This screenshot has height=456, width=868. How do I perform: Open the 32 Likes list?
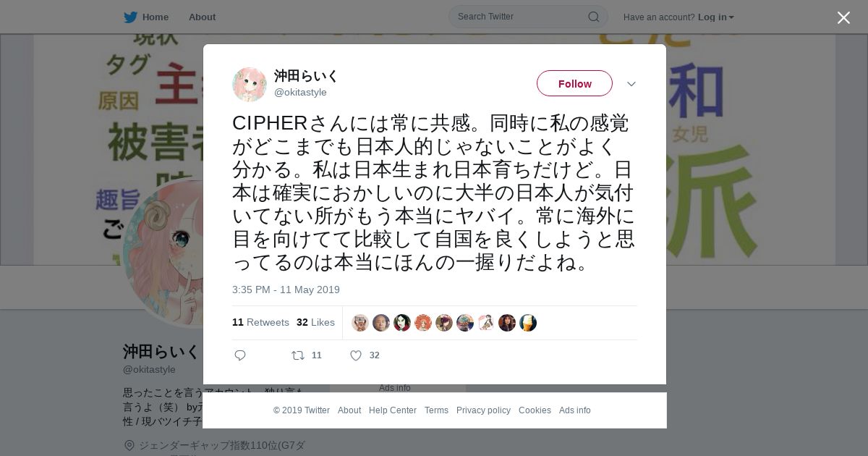coord(315,322)
